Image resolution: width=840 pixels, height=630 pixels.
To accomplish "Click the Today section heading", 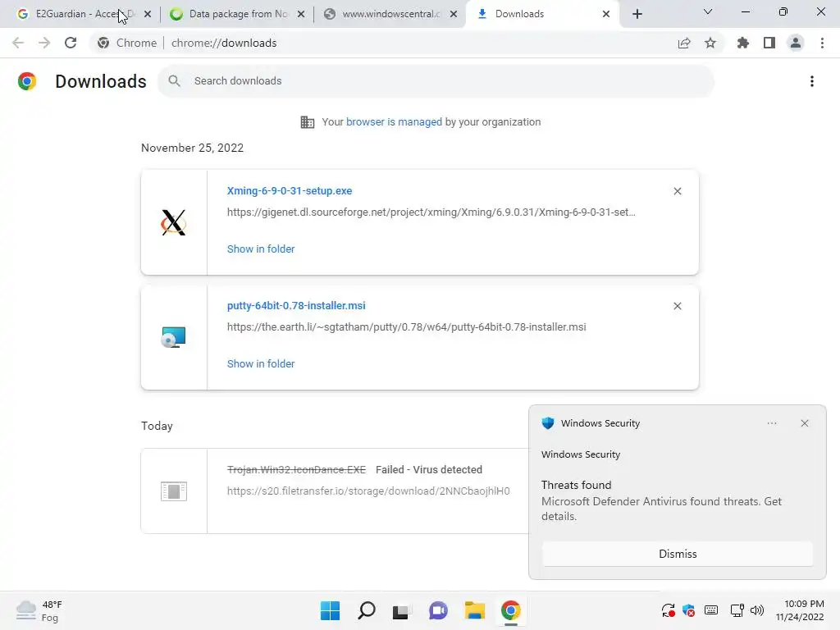I will (x=157, y=426).
